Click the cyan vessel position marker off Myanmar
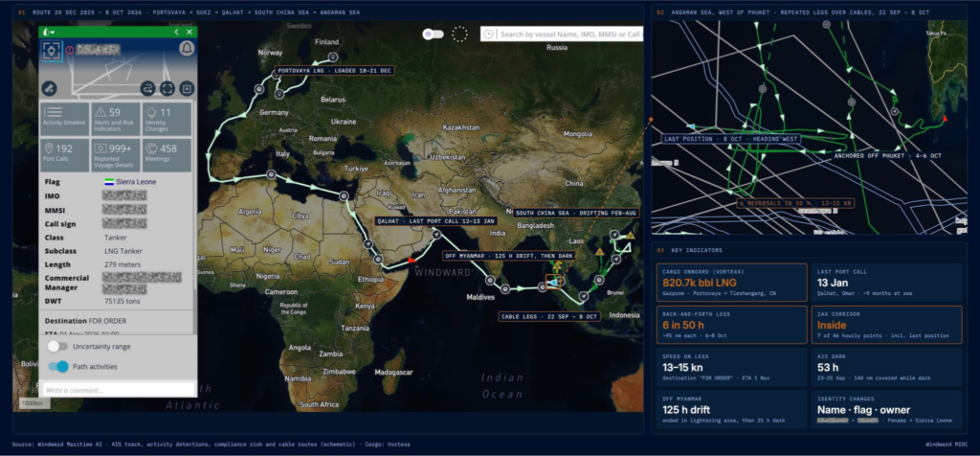Image resolution: width=980 pixels, height=456 pixels. click(553, 284)
